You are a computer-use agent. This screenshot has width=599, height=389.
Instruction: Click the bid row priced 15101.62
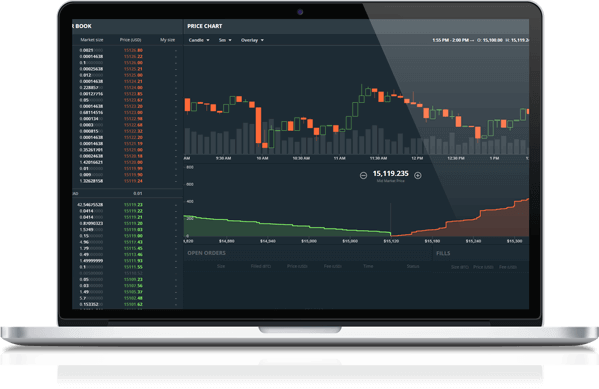[127, 305]
